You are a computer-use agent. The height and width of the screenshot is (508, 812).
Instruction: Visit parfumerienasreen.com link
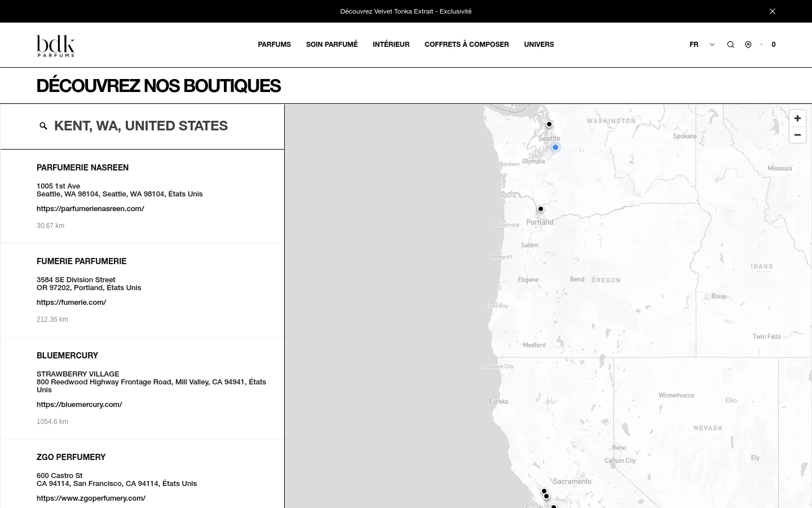[90, 208]
